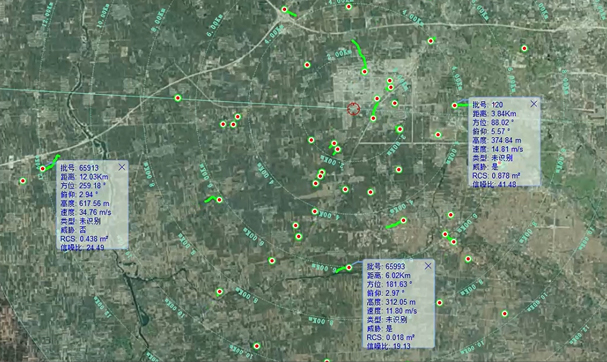Screen dimensions: 607x362
Task: Click the altitude value 374.84 m
Action: (x=506, y=140)
